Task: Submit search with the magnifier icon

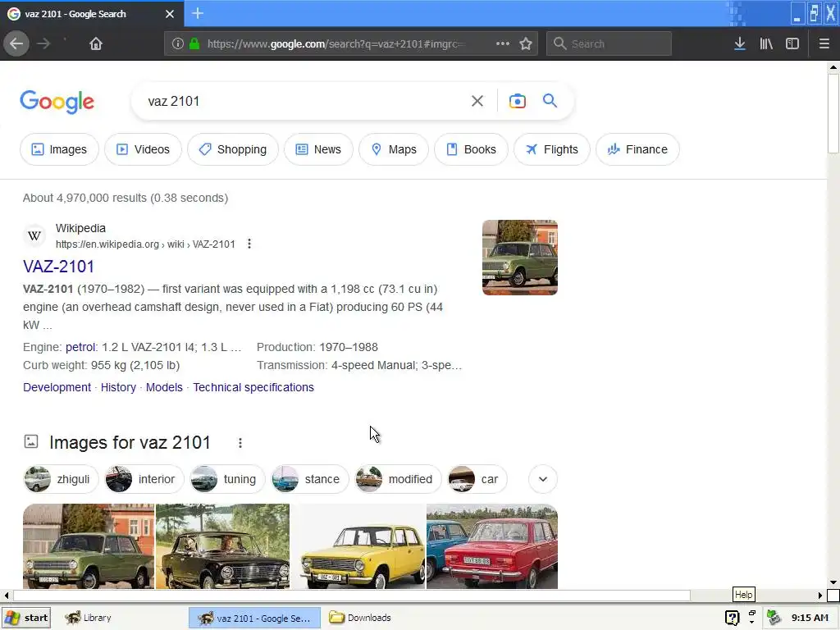Action: point(550,101)
